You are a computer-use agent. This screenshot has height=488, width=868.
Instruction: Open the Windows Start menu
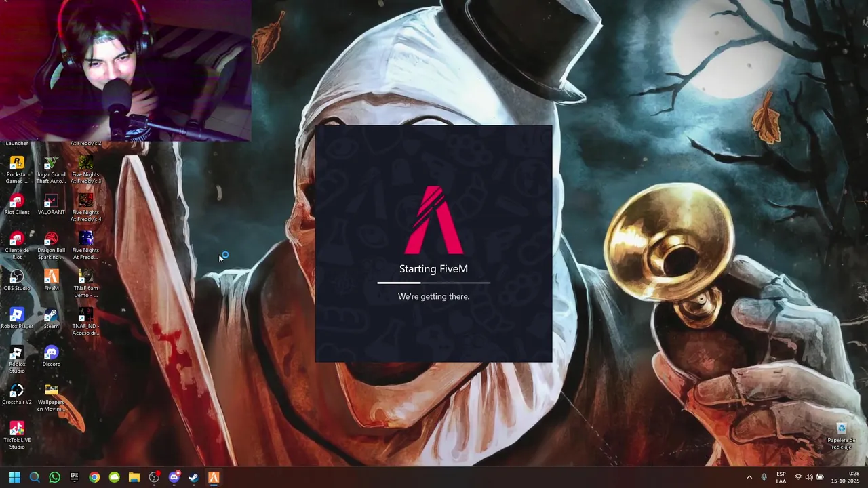pos(14,477)
